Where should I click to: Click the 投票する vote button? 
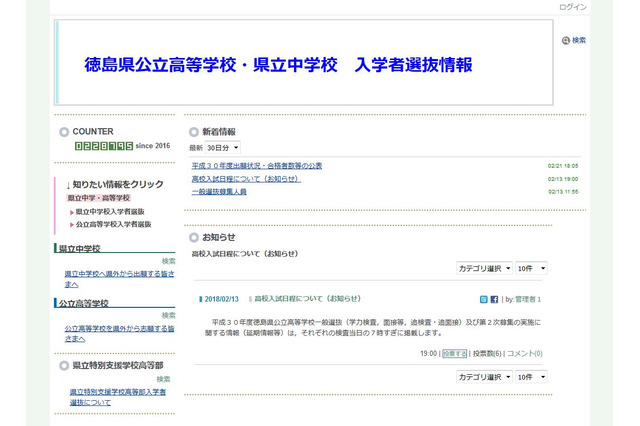[x=454, y=353]
